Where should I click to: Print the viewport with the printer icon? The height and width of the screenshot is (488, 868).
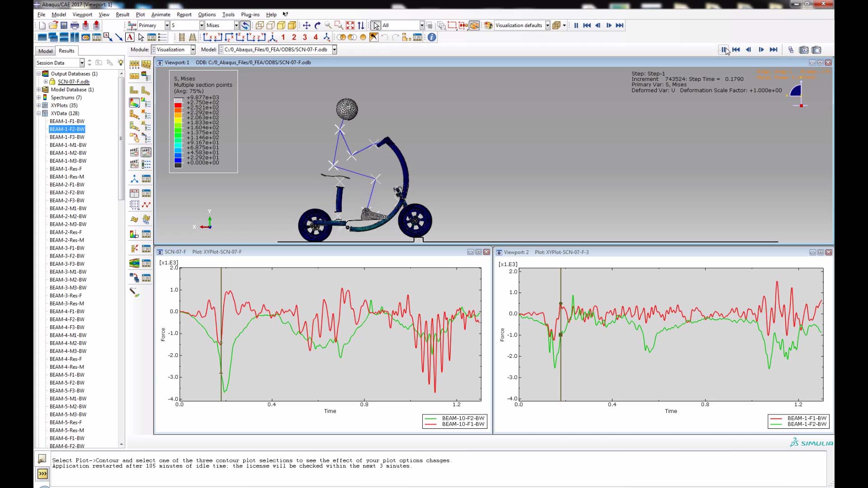[x=75, y=26]
